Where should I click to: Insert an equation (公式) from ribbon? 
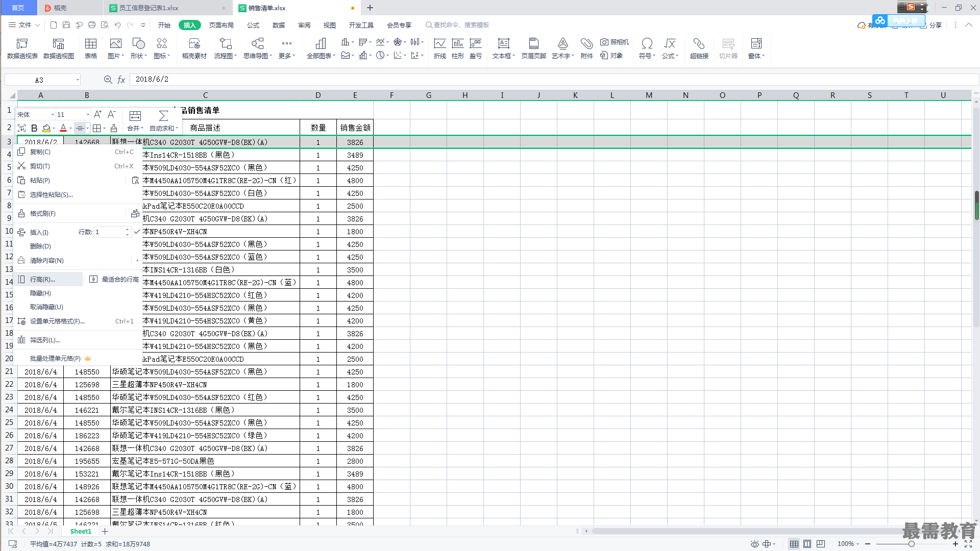point(670,48)
